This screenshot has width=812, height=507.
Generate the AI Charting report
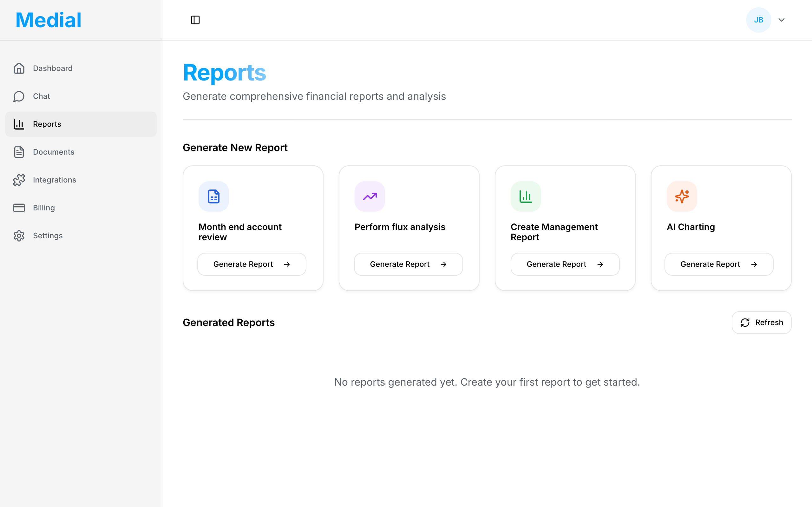coord(718,264)
